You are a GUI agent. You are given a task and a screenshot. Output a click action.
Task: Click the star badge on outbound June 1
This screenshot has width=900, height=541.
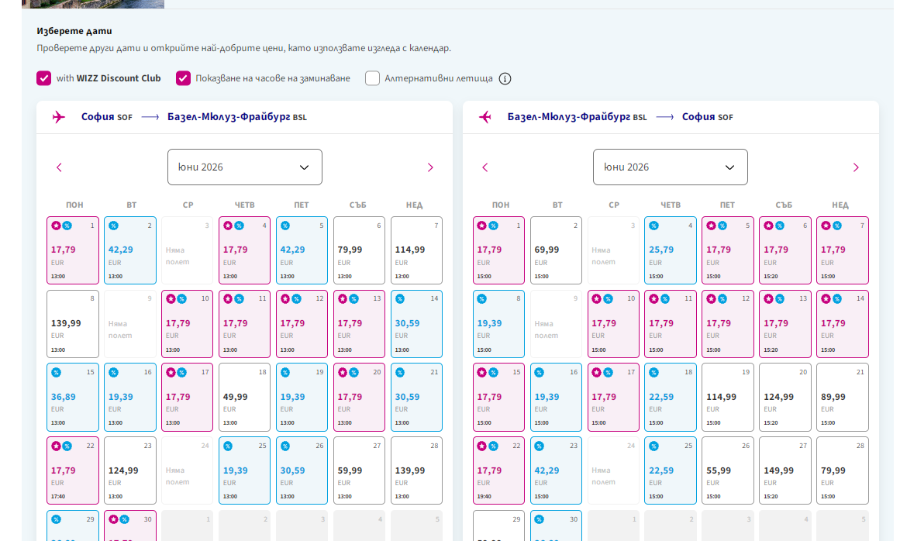pos(56,225)
